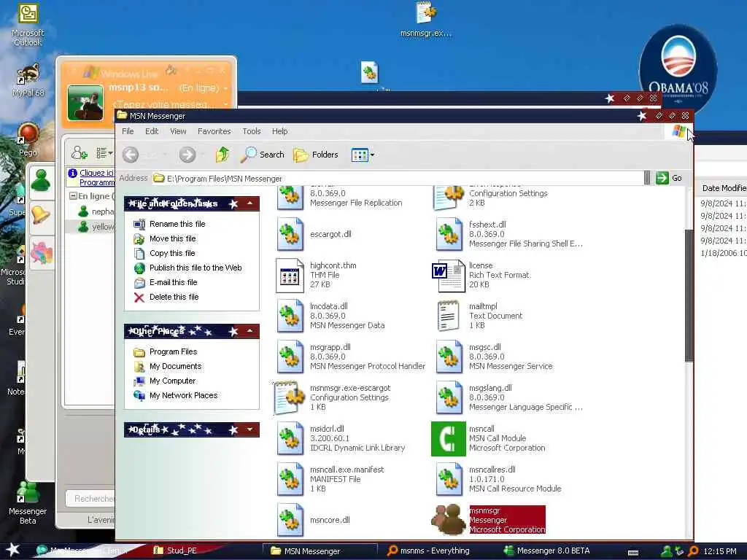
Task: Collapse the File and Folder Tasks panel
Action: 249,203
